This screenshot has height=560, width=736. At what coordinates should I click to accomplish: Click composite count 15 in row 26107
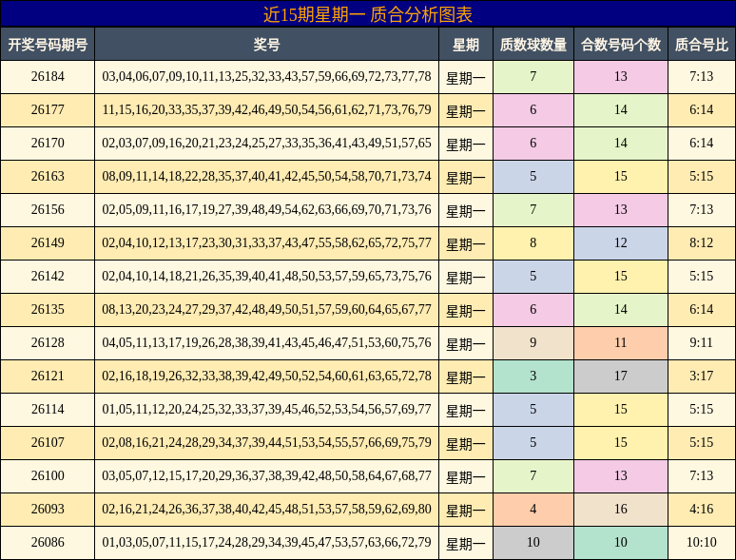coord(621,443)
